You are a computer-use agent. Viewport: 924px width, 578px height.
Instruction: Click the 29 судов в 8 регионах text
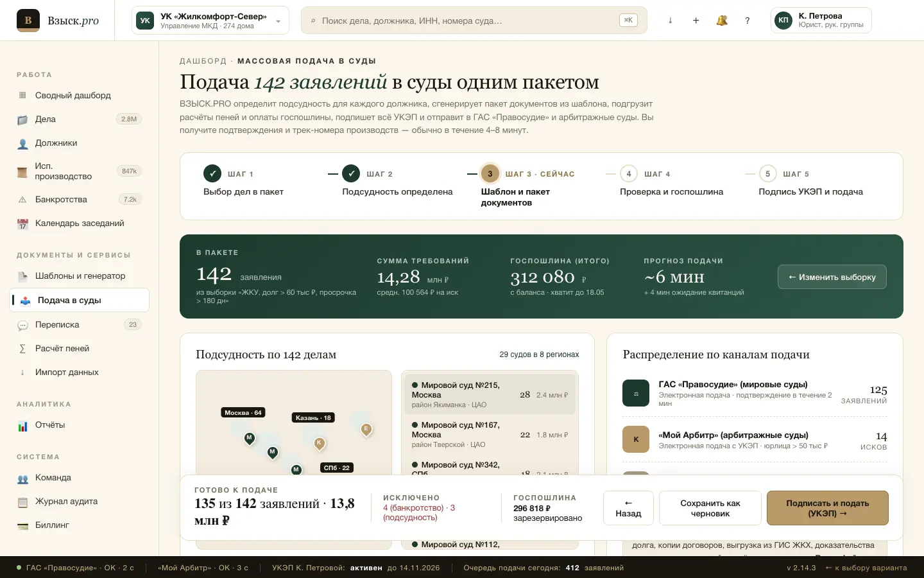click(539, 355)
